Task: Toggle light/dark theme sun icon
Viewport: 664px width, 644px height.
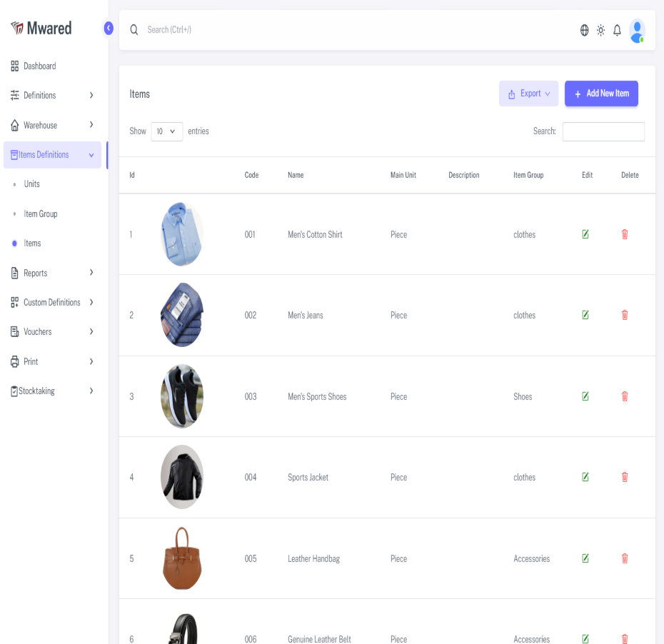Action: (x=601, y=30)
